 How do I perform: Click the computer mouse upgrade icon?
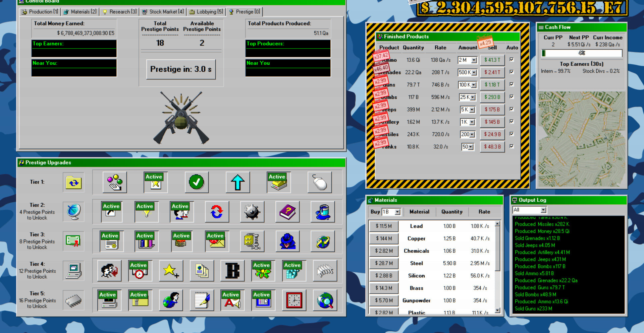coord(319,182)
